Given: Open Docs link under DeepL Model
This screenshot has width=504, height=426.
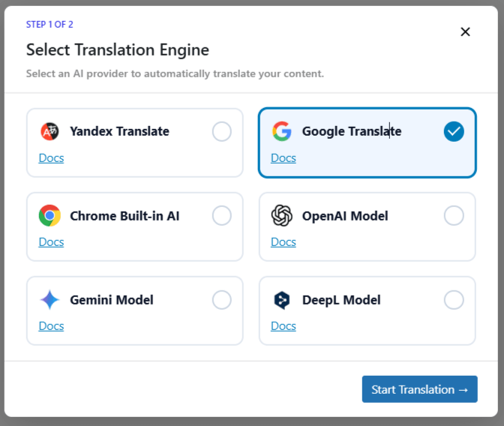Looking at the screenshot, I should tap(283, 326).
